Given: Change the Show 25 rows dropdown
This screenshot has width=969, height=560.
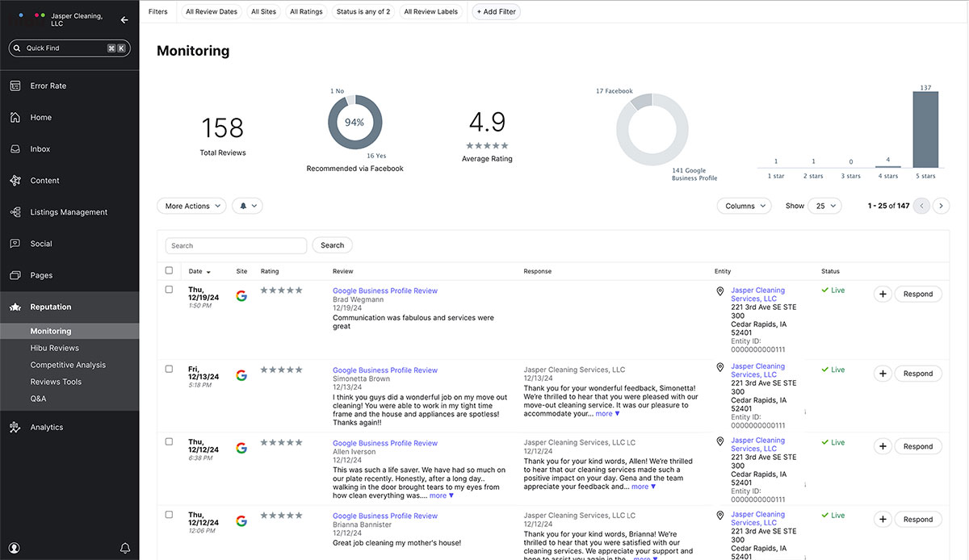Looking at the screenshot, I should coord(826,206).
